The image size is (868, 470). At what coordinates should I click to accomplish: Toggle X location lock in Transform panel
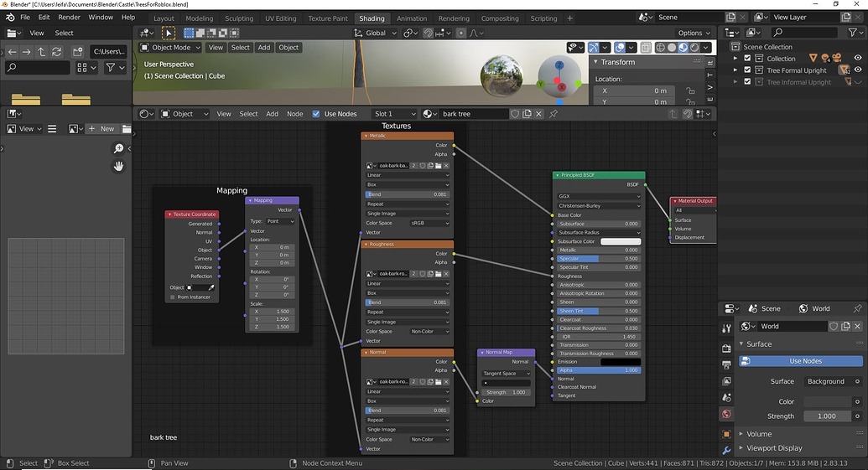click(x=690, y=90)
